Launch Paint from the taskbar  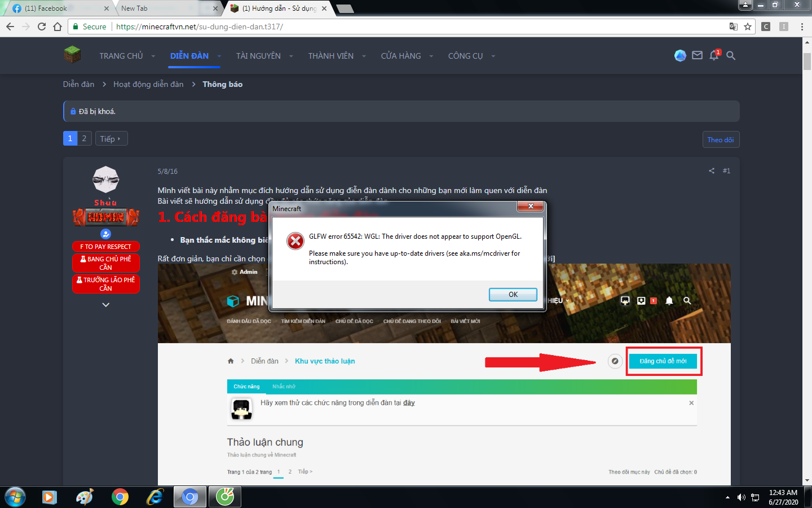(x=85, y=497)
